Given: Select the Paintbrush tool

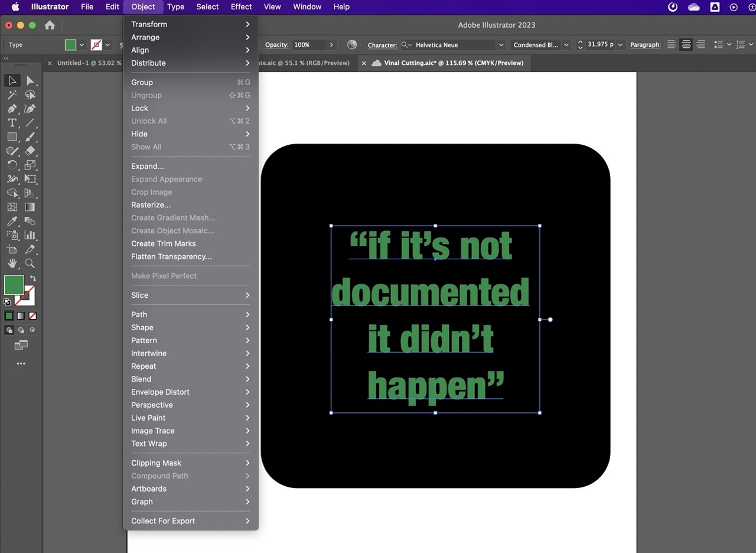Looking at the screenshot, I should click(30, 137).
